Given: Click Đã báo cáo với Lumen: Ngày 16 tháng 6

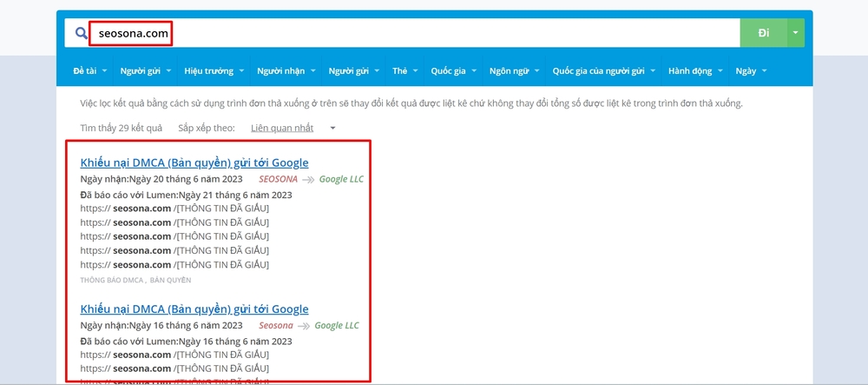Looking at the screenshot, I should tap(186, 342).
